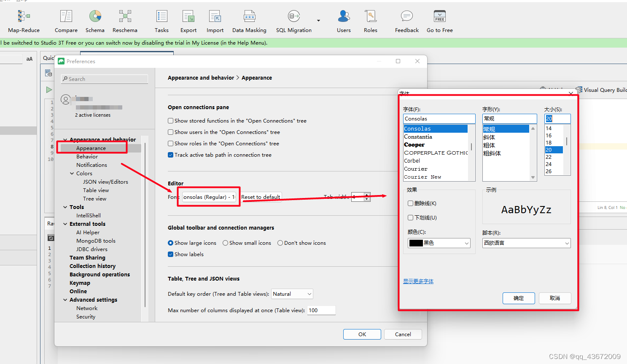Select Appearance in preferences tree
Image resolution: width=627 pixels, height=364 pixels.
click(91, 148)
